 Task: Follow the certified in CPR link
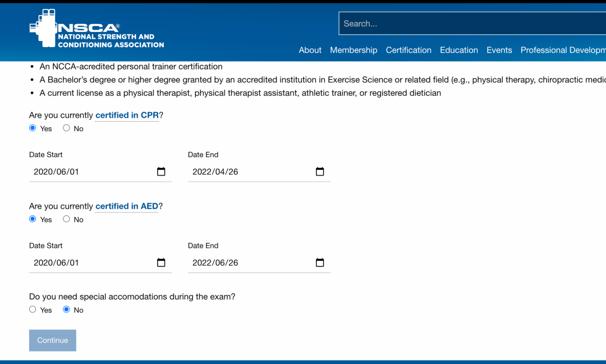[x=127, y=115]
